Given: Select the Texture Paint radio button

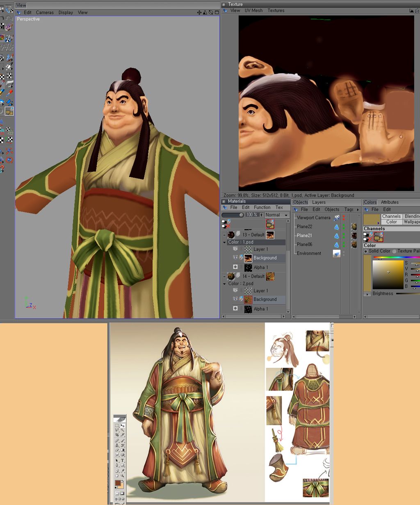Looking at the screenshot, I should pos(395,251).
